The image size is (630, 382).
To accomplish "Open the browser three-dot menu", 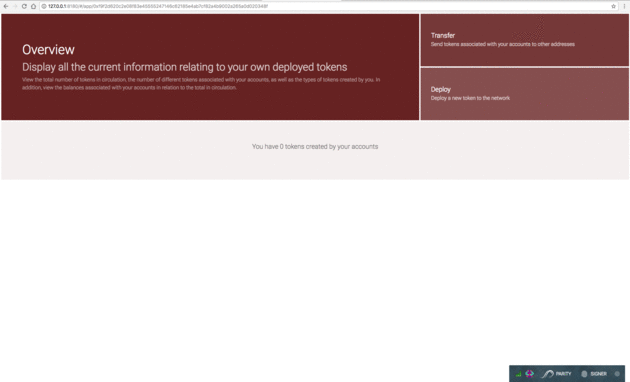I will point(624,6).
